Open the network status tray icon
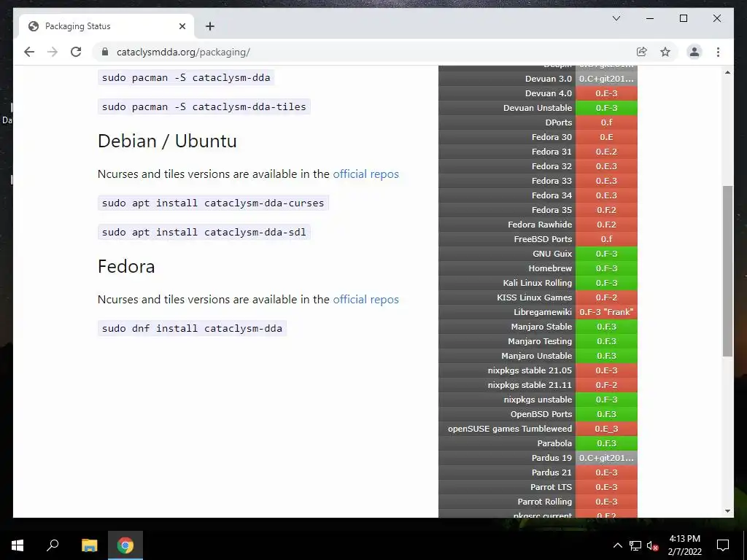Screen dimensions: 747x560 635,545
